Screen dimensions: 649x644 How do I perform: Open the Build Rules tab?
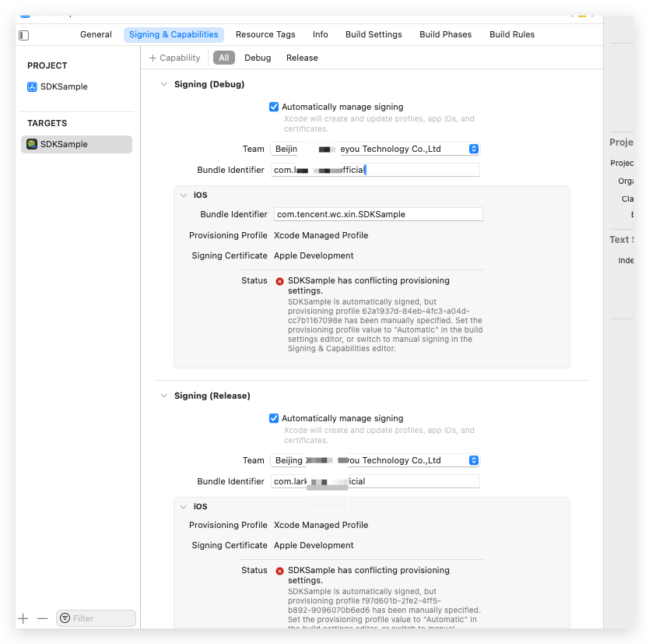[x=512, y=34]
